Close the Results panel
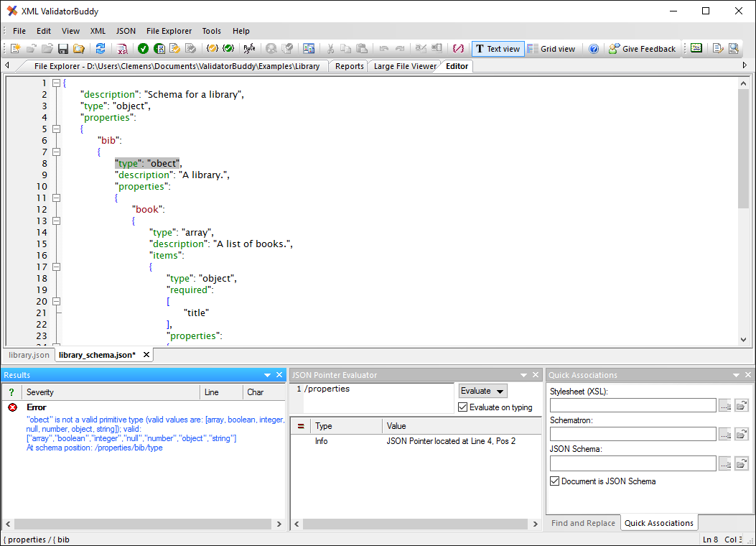This screenshot has height=546, width=756. click(x=279, y=375)
